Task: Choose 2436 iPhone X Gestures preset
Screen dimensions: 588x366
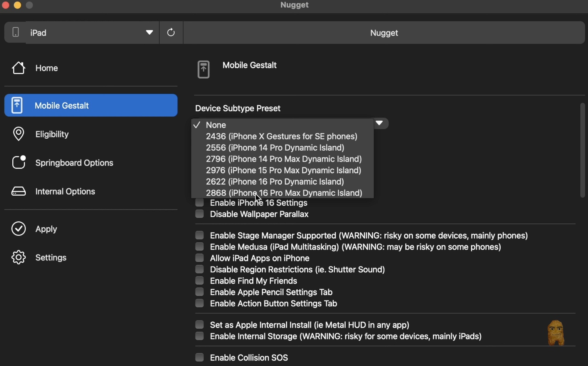Action: point(282,136)
